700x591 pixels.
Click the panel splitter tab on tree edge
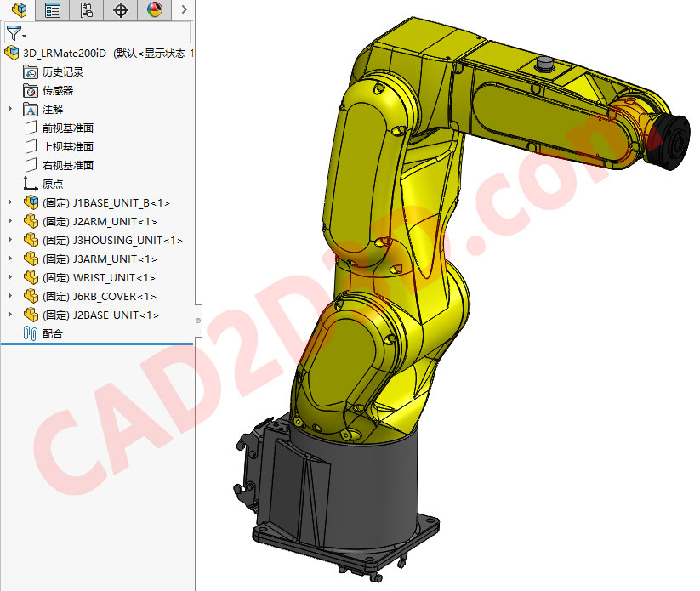point(196,319)
